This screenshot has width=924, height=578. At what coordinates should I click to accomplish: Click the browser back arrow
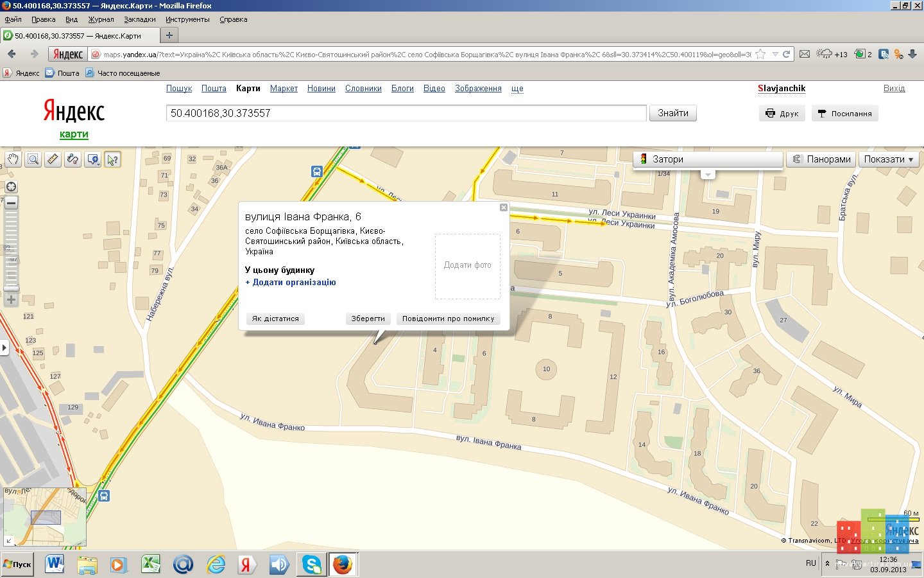(x=12, y=54)
